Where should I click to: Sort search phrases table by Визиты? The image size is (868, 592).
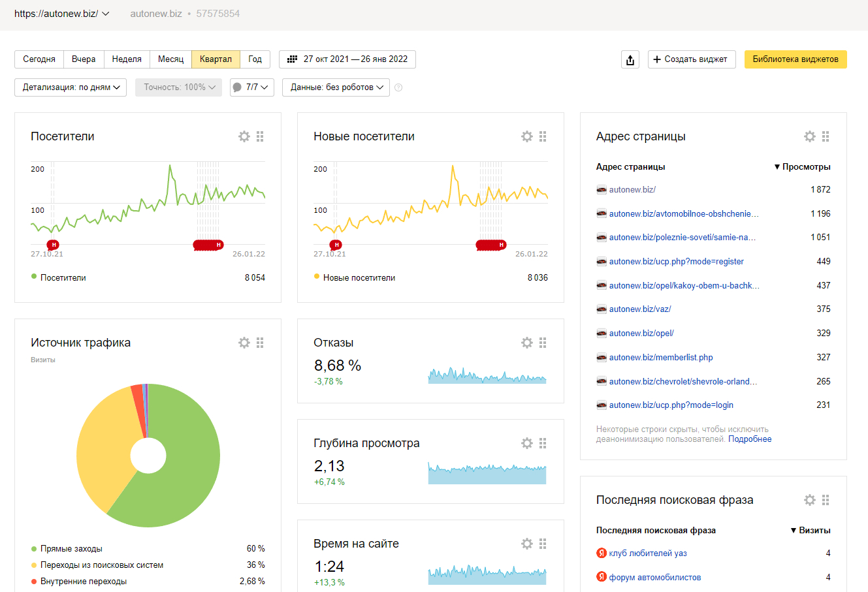[x=811, y=531]
